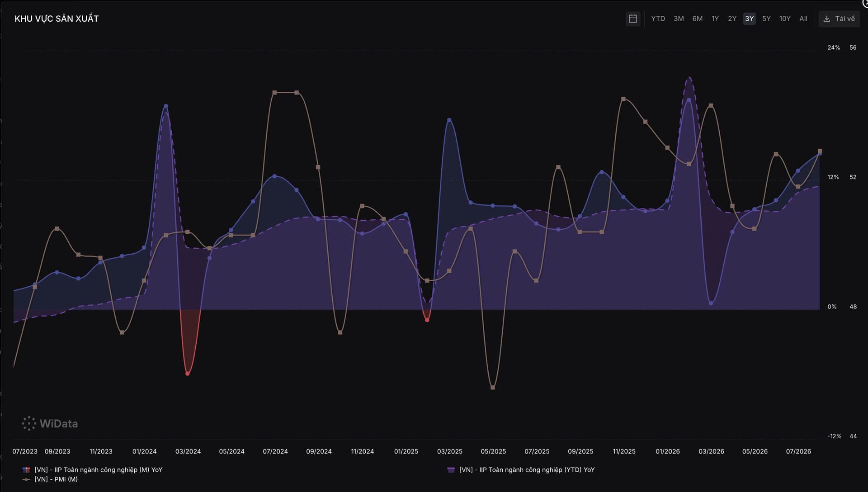Click the IIP monthly peak point near 02/2024
This screenshot has width=868, height=492.
[166, 106]
